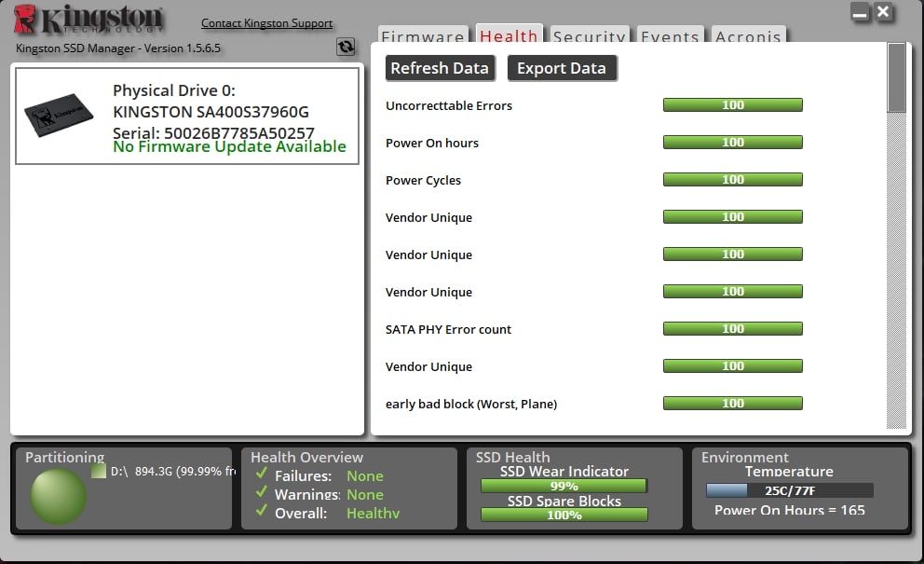924x564 pixels.
Task: Click the Power On hours value bar
Action: click(733, 143)
